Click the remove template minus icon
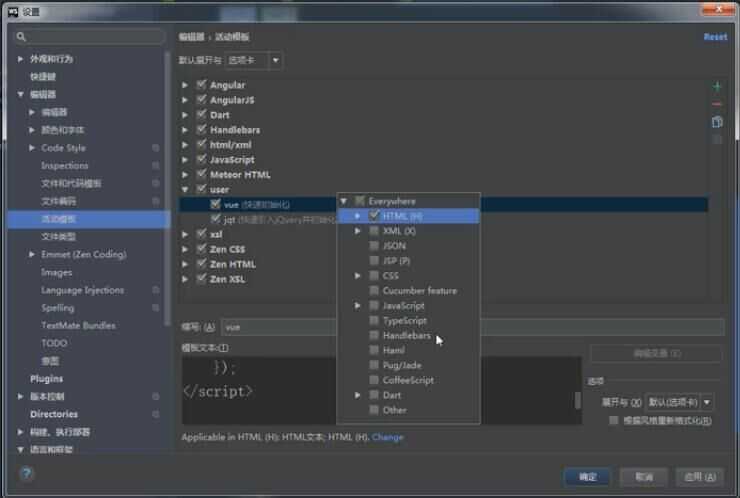Screen dimensions: 740x498 click(x=717, y=104)
